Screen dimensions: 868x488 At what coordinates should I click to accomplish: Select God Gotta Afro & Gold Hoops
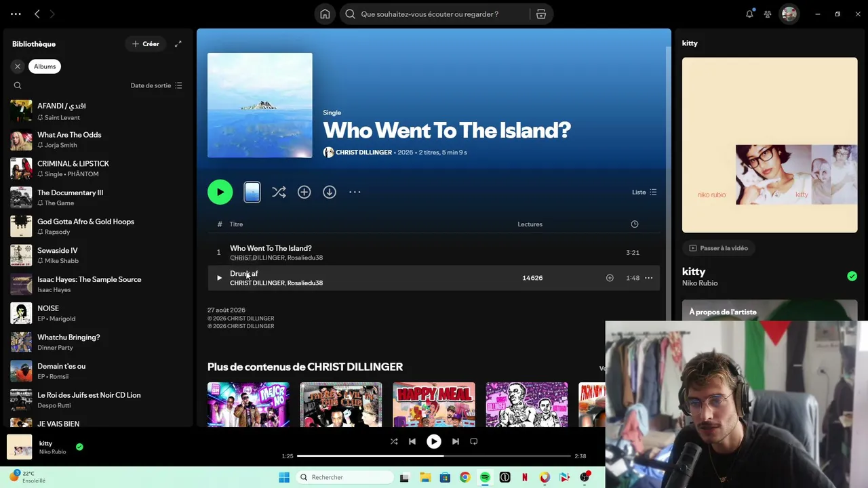click(x=98, y=226)
